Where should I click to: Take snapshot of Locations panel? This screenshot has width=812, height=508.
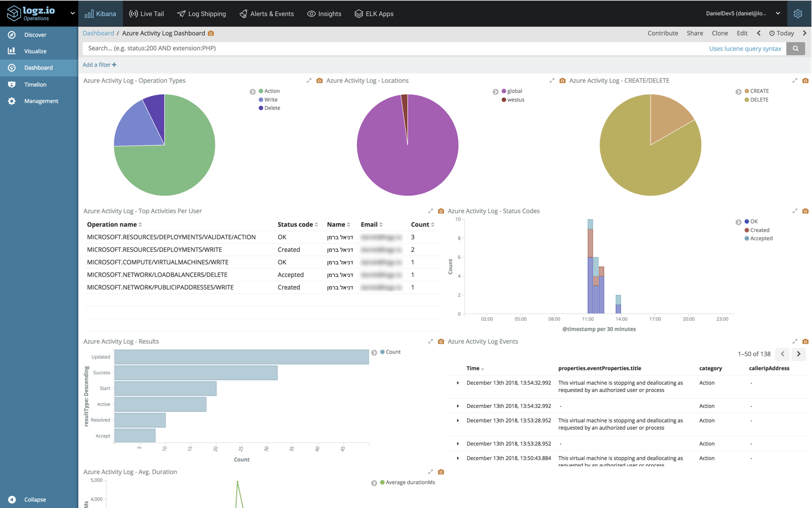[x=562, y=81]
